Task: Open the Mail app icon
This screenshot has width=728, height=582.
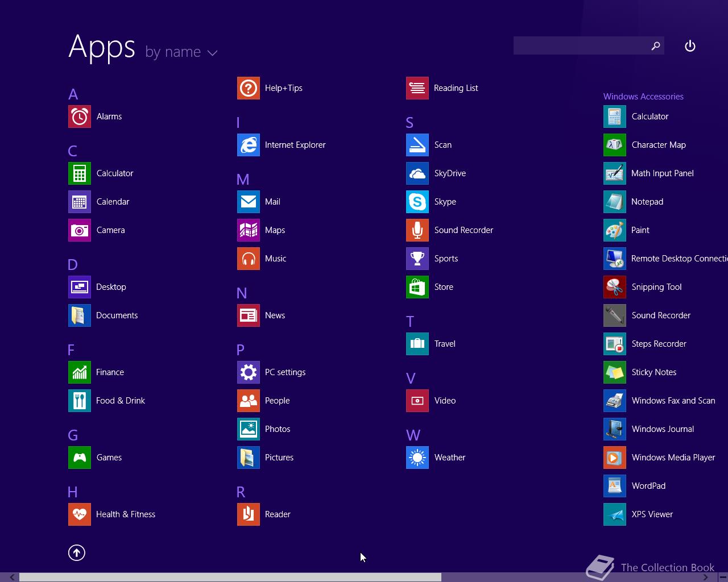Action: click(x=249, y=202)
